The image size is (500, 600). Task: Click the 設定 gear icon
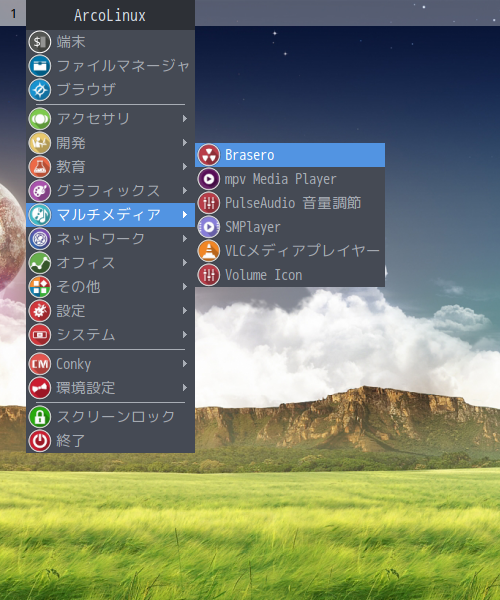click(40, 311)
